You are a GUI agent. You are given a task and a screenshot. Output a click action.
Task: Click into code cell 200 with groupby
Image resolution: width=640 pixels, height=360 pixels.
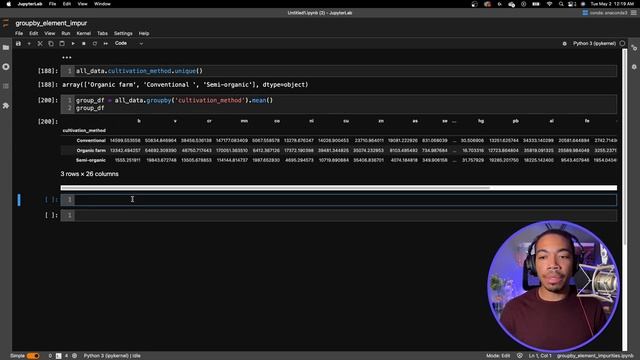coord(339,104)
